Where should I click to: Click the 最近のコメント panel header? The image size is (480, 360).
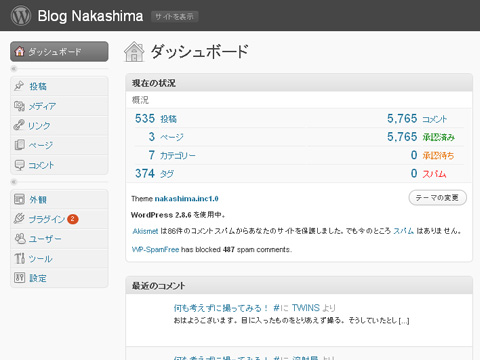click(299, 285)
